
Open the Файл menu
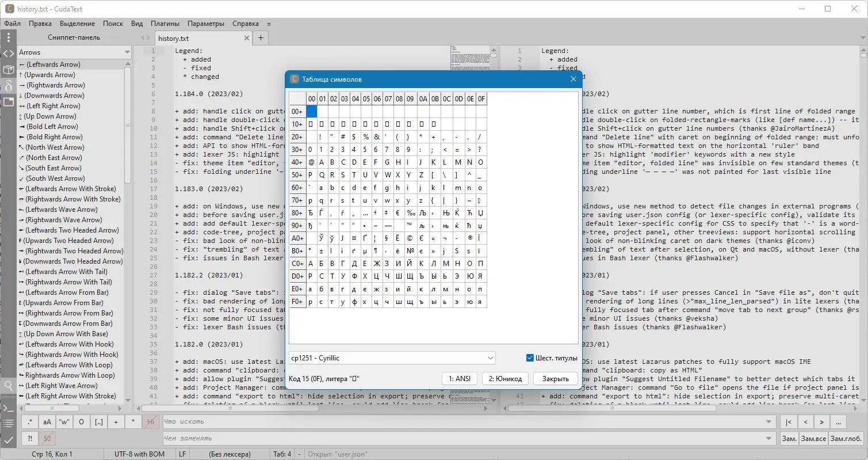(12, 24)
